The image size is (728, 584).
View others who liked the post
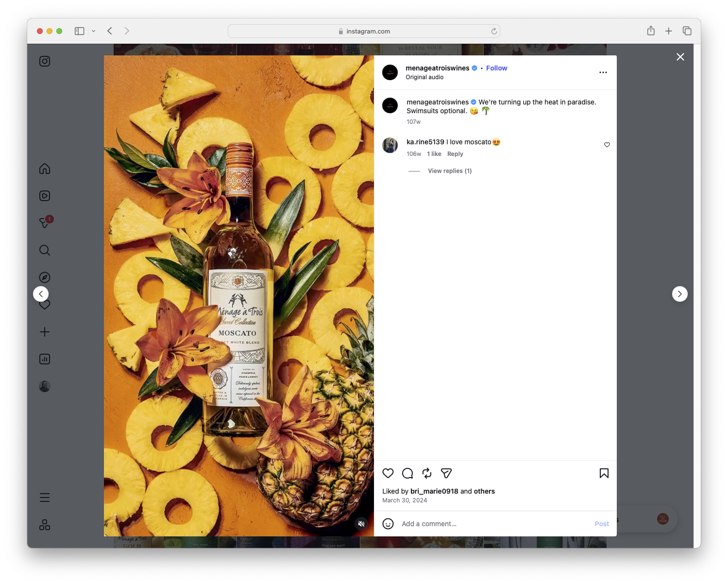coord(484,491)
